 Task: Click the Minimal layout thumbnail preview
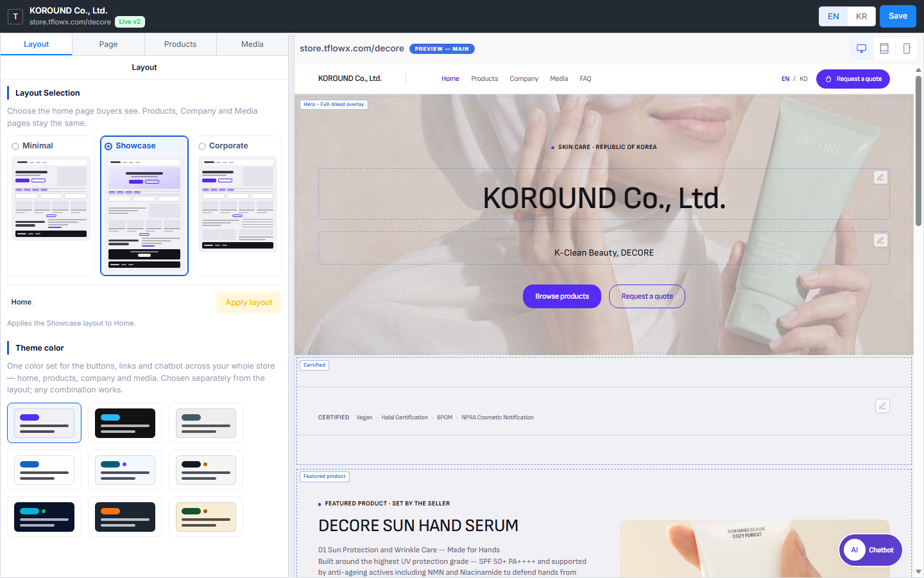pyautogui.click(x=51, y=198)
